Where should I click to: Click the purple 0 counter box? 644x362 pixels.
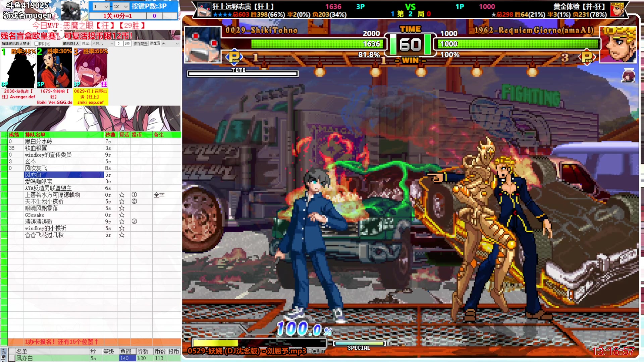point(154,16)
